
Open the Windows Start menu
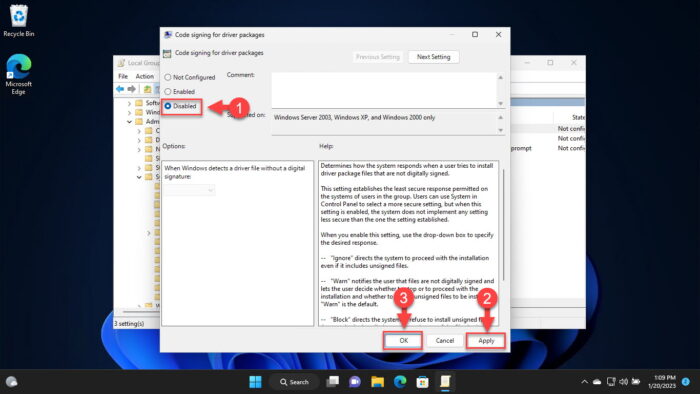(255, 382)
